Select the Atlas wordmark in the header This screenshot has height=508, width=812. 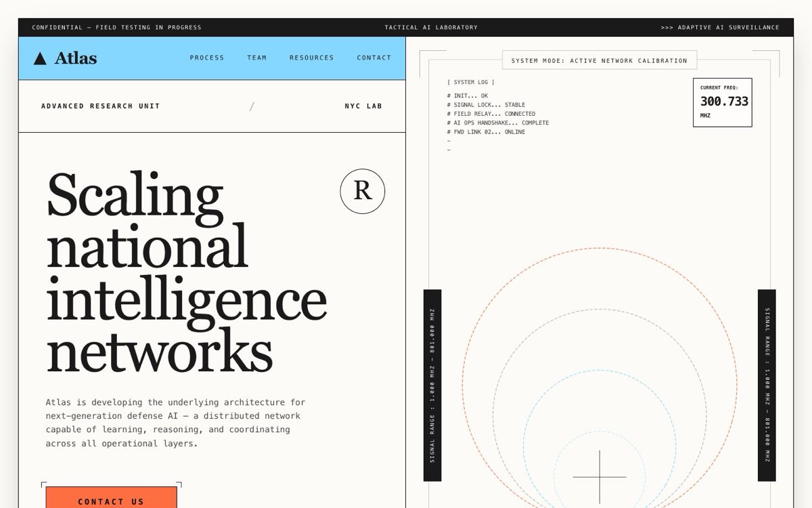tap(76, 58)
